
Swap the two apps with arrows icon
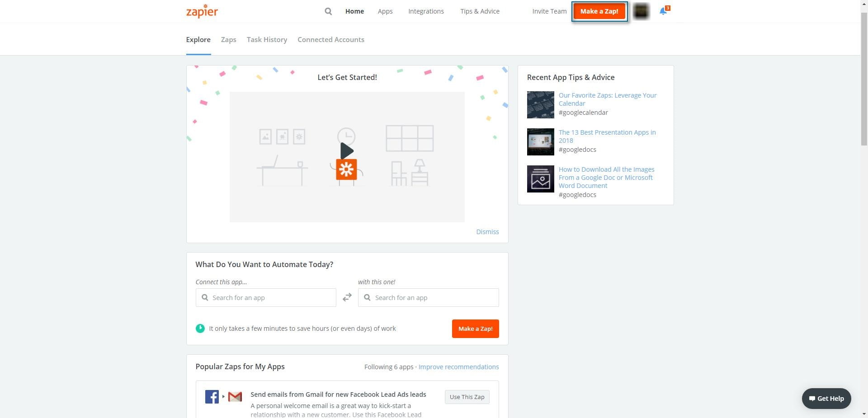pyautogui.click(x=347, y=297)
